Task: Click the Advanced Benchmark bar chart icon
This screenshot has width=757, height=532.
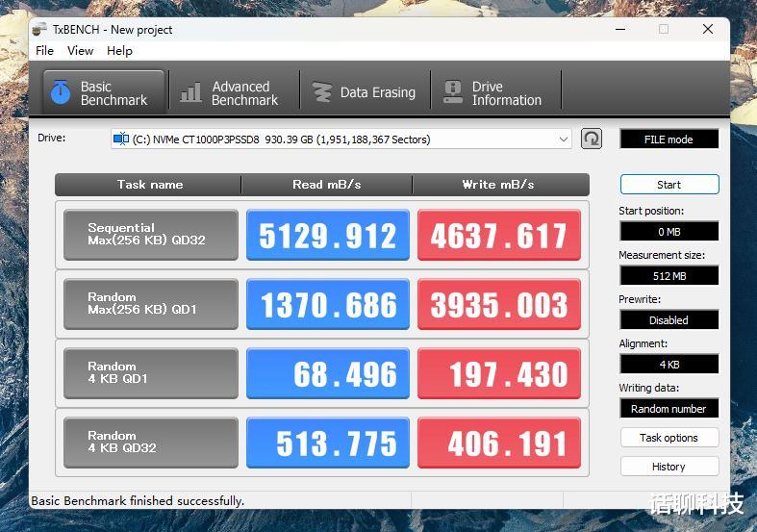Action: [x=190, y=92]
